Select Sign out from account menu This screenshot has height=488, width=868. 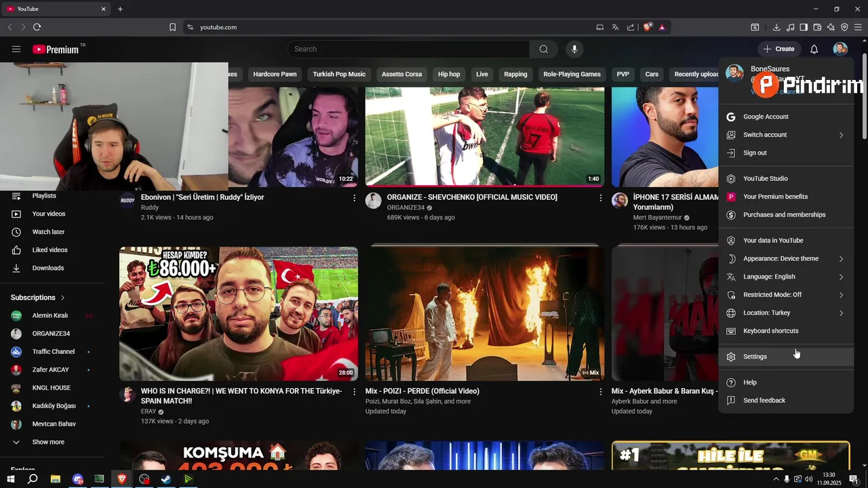coord(786,153)
